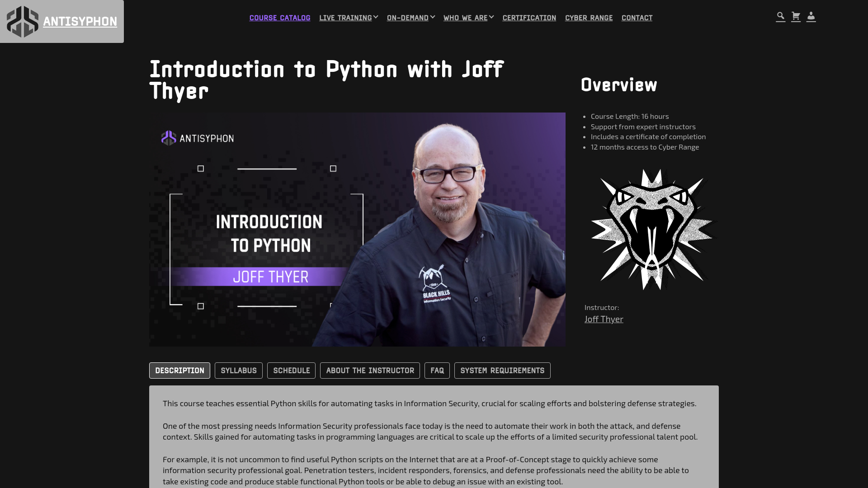Click the Joff Thyer instructor link
868x488 pixels.
[604, 319]
